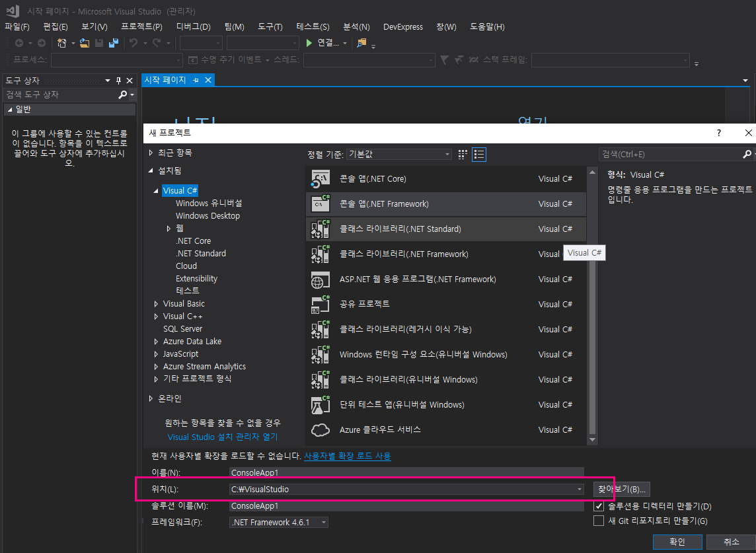Switch to list view icon in dialog
Screen dimensions: 756x553
click(x=478, y=155)
